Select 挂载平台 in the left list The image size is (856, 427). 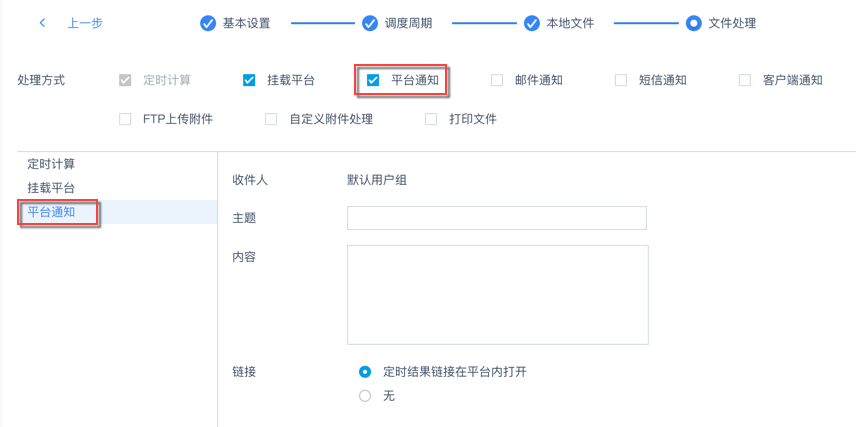pos(51,188)
